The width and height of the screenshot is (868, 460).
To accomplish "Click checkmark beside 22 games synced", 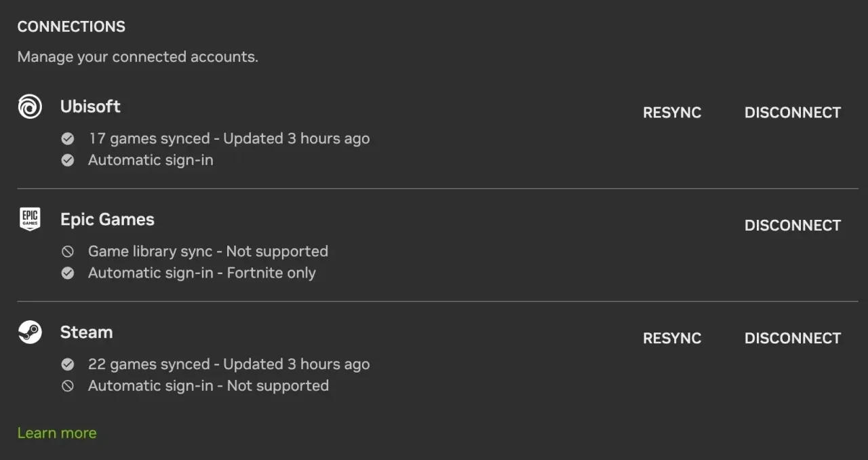I will [68, 365].
